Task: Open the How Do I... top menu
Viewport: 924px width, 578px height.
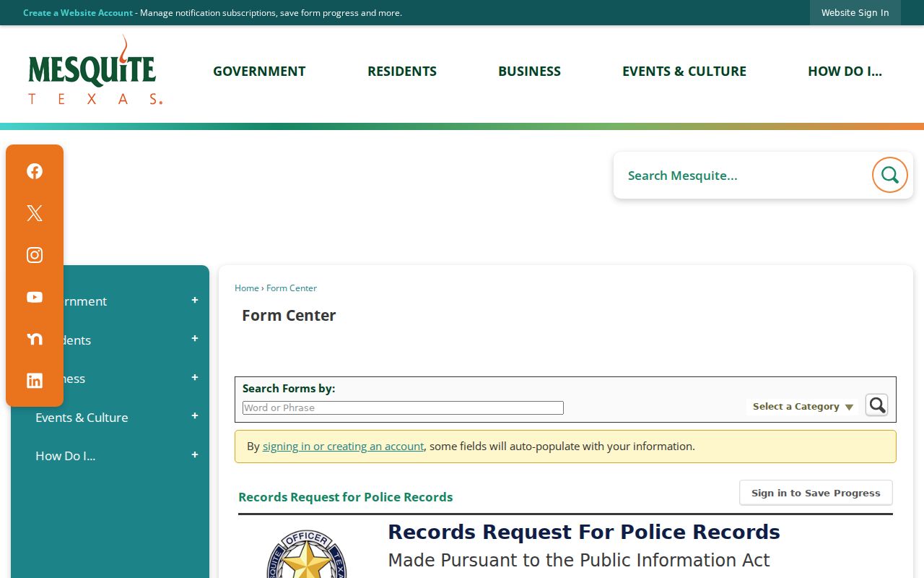Action: (x=845, y=71)
